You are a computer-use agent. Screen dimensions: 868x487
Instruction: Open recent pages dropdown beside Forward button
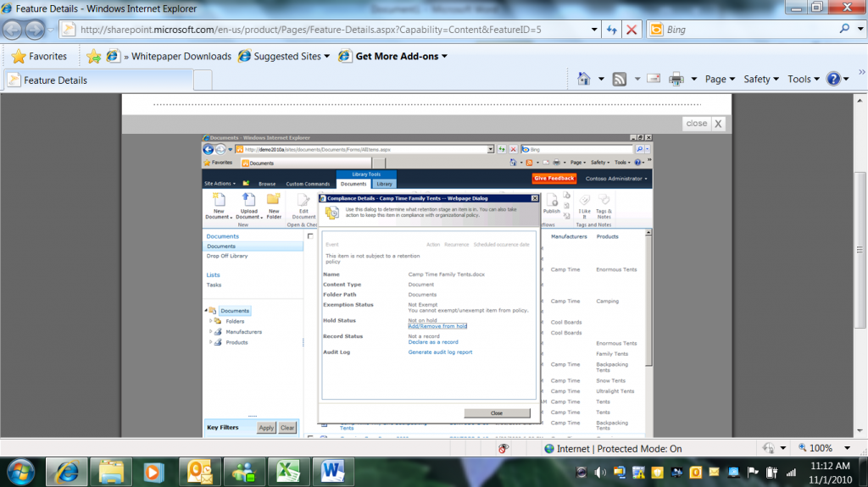(x=50, y=30)
